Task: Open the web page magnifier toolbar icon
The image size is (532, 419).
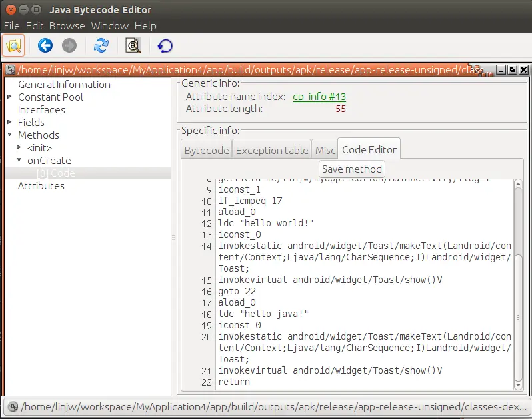Action: (x=133, y=45)
